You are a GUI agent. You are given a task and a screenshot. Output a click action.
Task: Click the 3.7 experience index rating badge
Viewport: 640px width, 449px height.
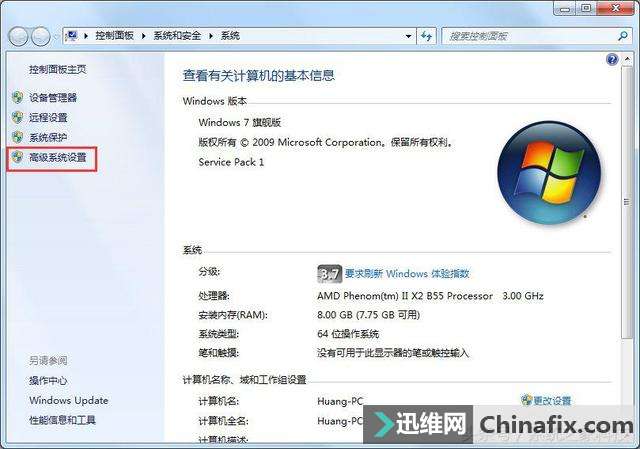pos(329,273)
